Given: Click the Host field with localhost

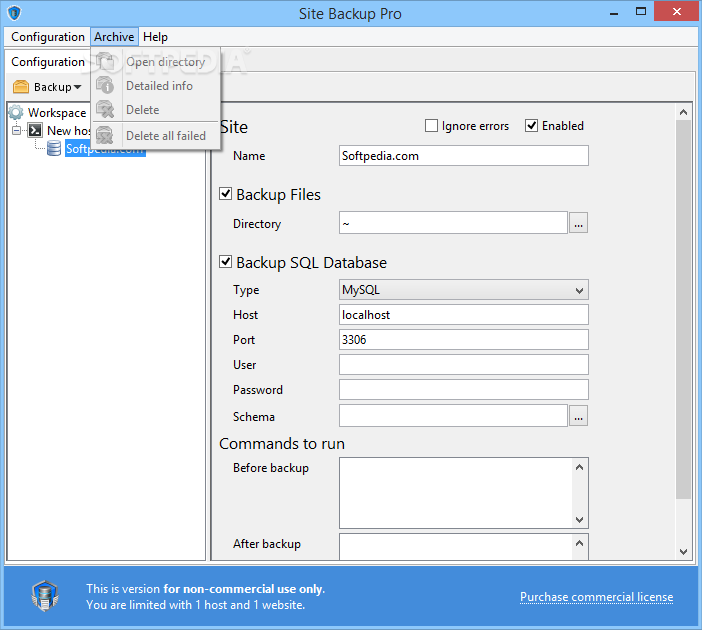Looking at the screenshot, I should click(463, 315).
